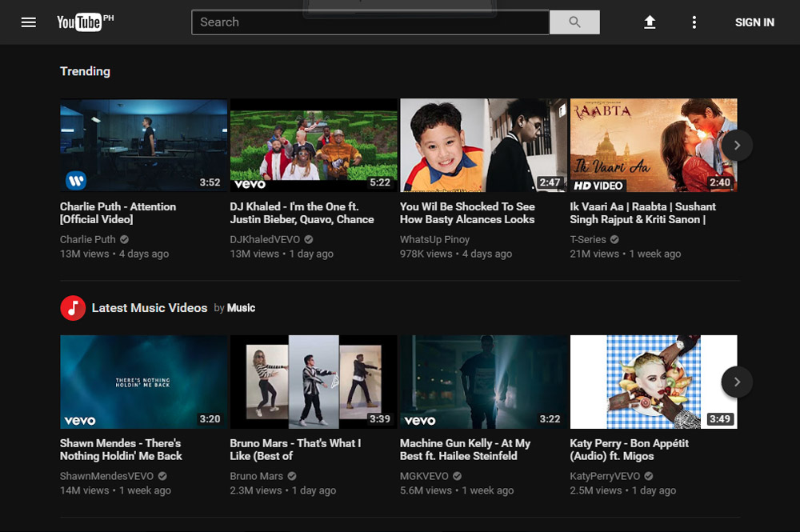
Task: Open the Charlie Puth - Attention video title
Action: pyautogui.click(x=117, y=213)
